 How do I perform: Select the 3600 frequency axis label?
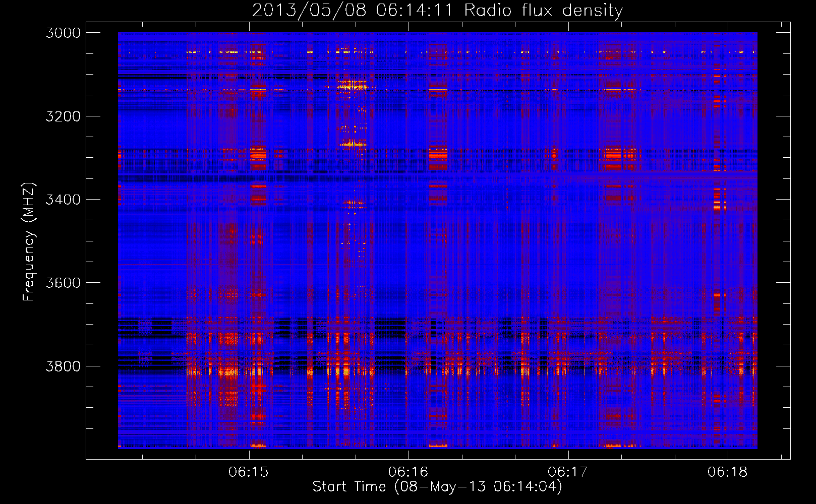(63, 283)
